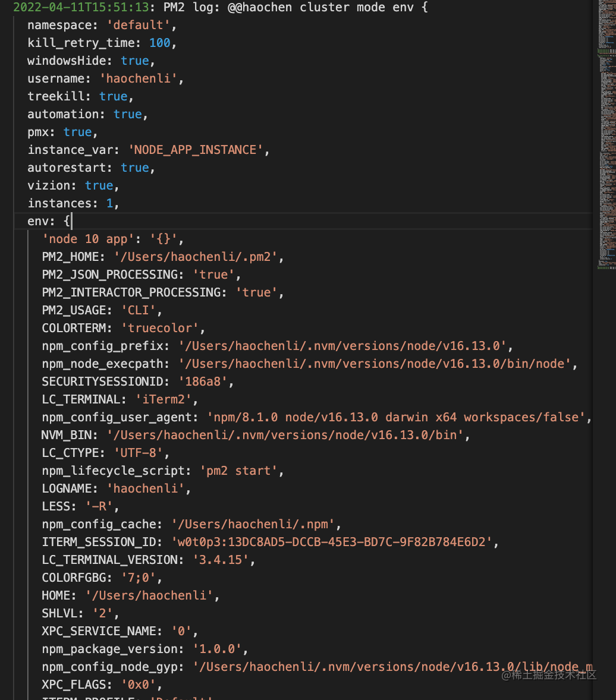The image size is (616, 700).
Task: Click the LC_TERMINAL_VERSION '3.4.15' line
Action: coord(148,560)
